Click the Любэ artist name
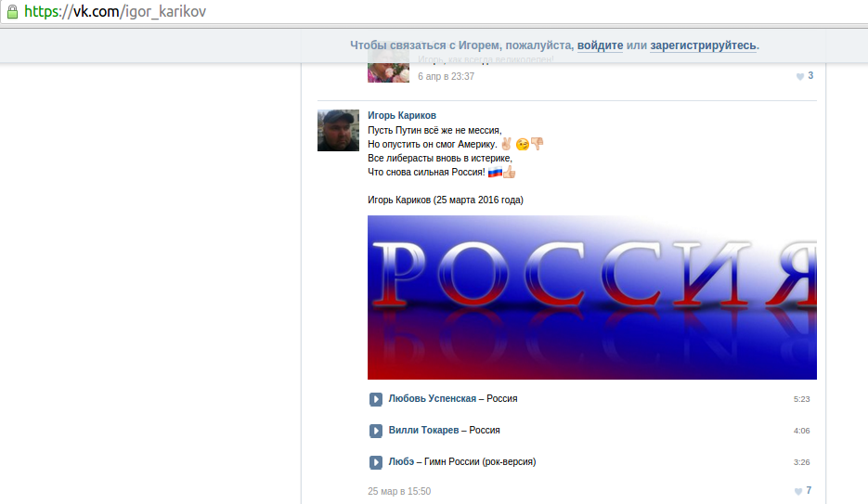Screen dimensions: 868x504 (x=401, y=462)
